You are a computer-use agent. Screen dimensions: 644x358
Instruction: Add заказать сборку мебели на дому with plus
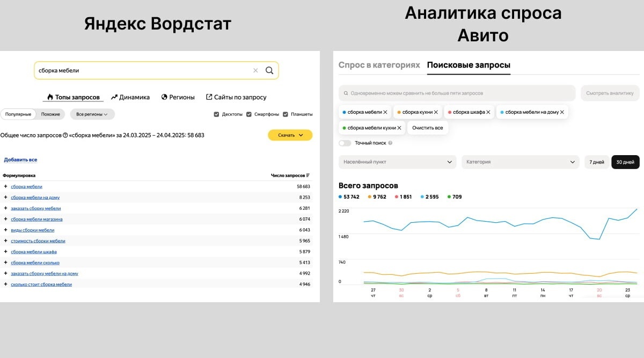(x=5, y=273)
